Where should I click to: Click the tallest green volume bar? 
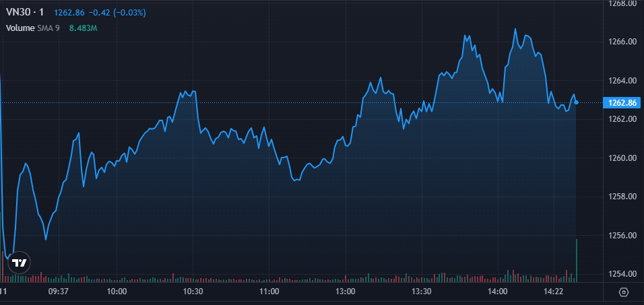[x=577, y=260]
